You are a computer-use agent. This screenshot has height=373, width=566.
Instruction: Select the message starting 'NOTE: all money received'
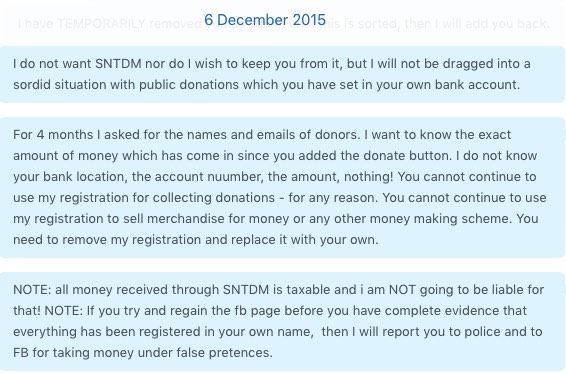(282, 321)
